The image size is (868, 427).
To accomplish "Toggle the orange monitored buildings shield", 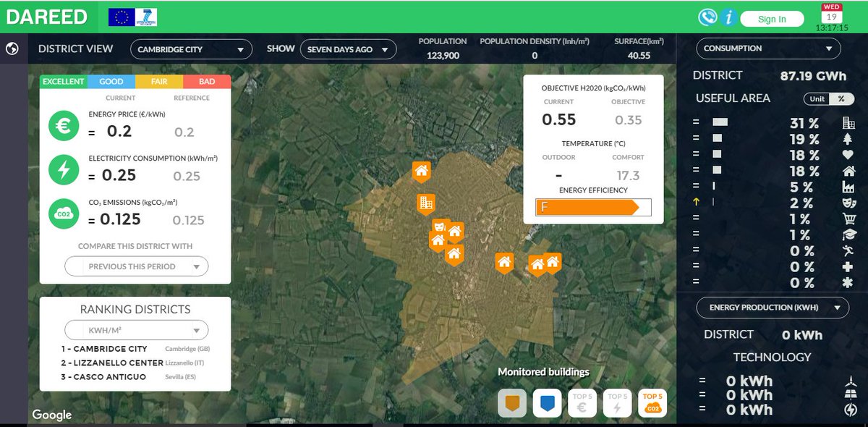I will [512, 402].
